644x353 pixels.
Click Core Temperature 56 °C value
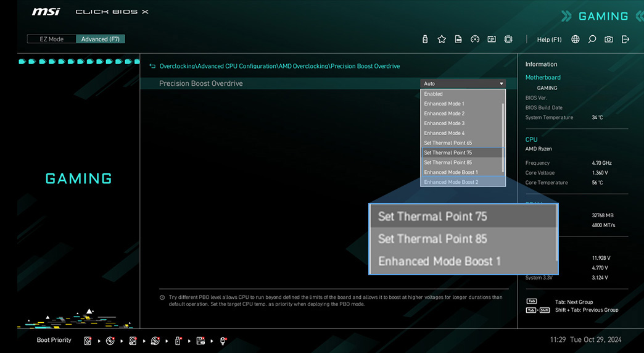click(x=598, y=183)
